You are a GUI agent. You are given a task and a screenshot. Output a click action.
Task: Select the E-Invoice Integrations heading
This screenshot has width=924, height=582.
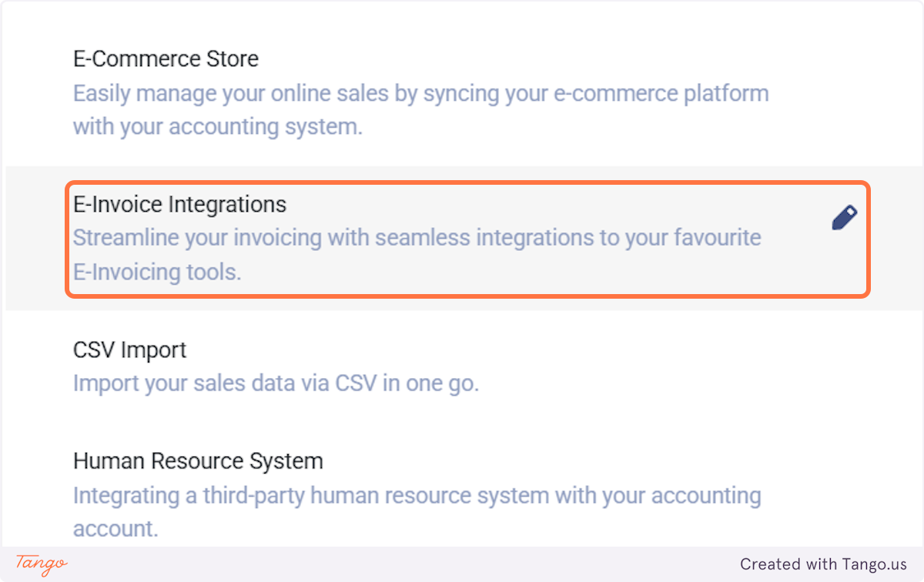179,205
